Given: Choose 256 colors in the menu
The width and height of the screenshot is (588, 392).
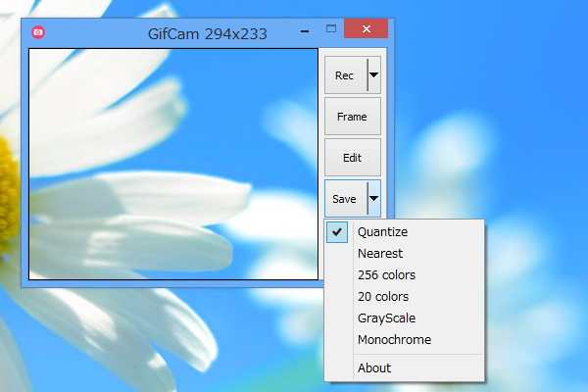Looking at the screenshot, I should (x=404, y=275).
